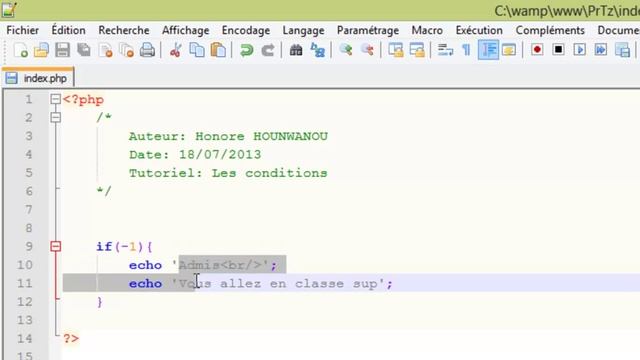Toggle synchronized horizontal scrolling icon
Viewport: 640px width, 360px height.
pos(417,50)
